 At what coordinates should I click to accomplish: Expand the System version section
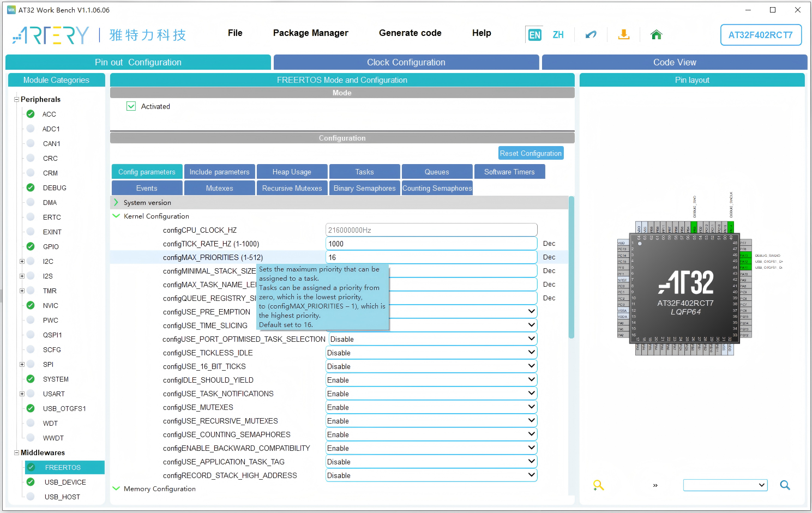pos(116,202)
